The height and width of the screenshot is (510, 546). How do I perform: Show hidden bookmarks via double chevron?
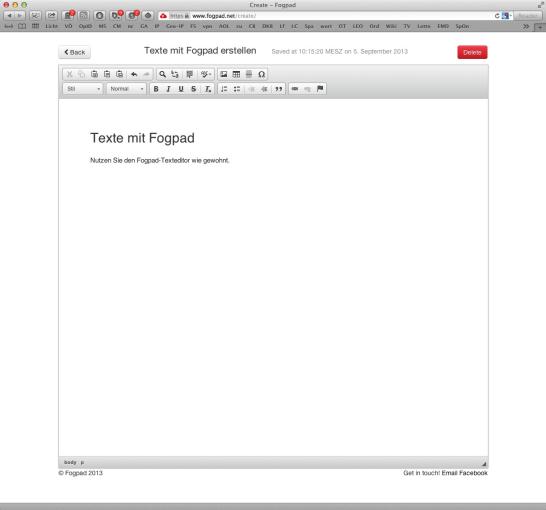pyautogui.click(x=526, y=26)
